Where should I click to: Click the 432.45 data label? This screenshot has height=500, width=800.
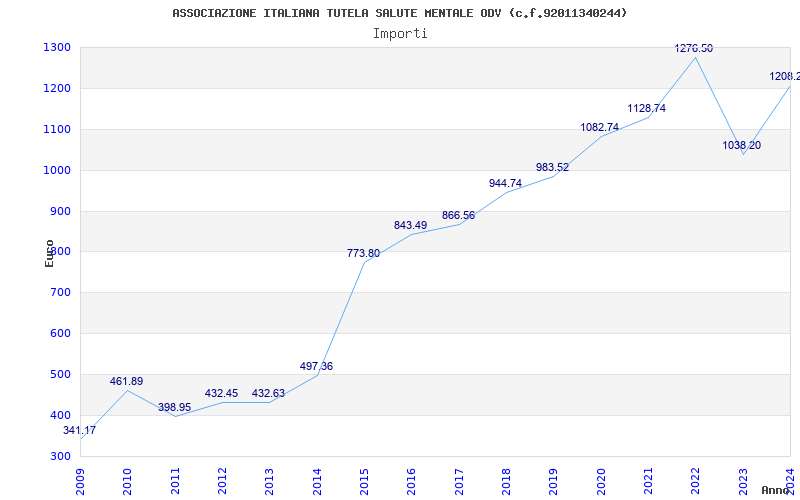click(221, 393)
